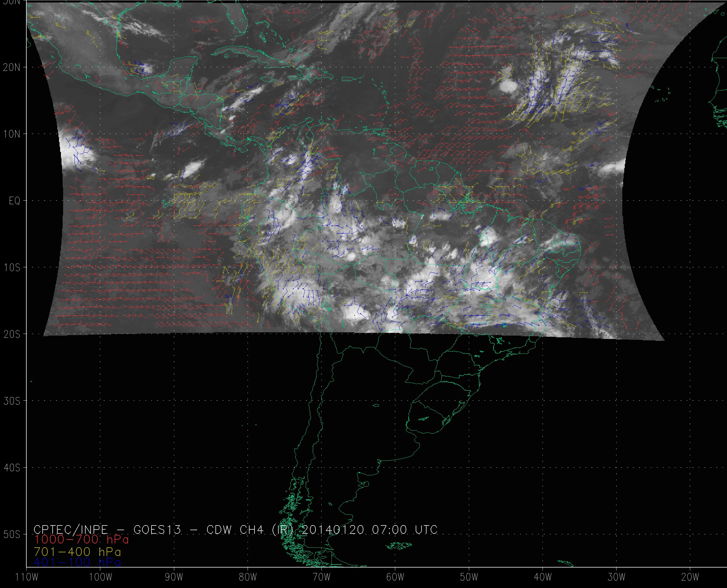The height and width of the screenshot is (588, 727).
Task: Click the 110W longitude axis label
Action: [27, 577]
